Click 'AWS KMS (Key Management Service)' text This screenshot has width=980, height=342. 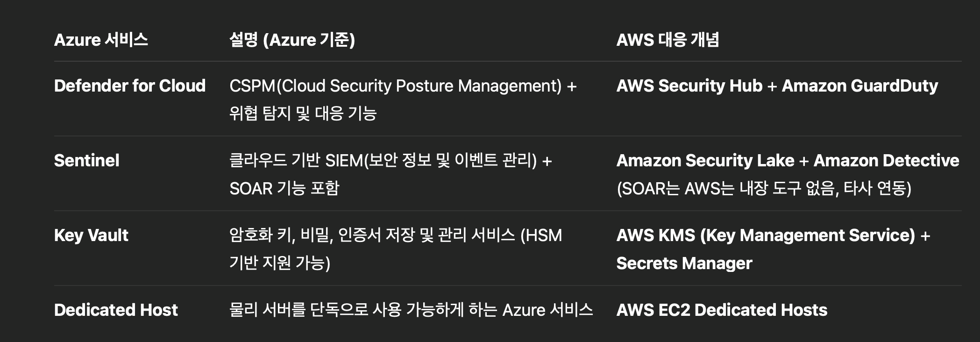click(766, 235)
